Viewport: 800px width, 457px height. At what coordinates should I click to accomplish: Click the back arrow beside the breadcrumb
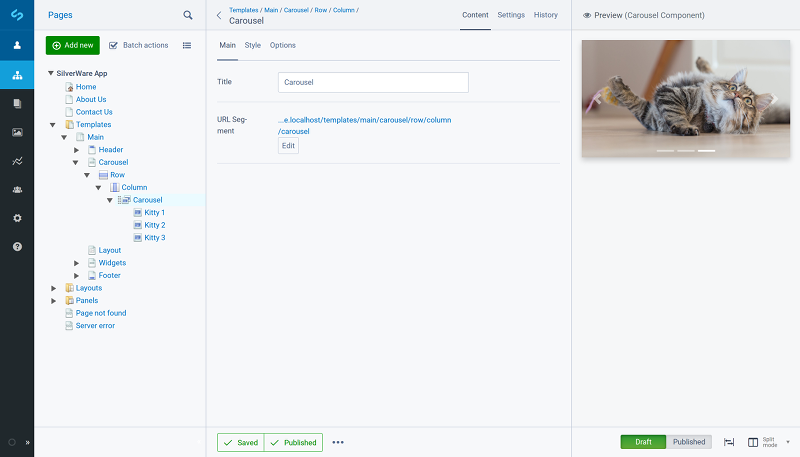point(219,15)
